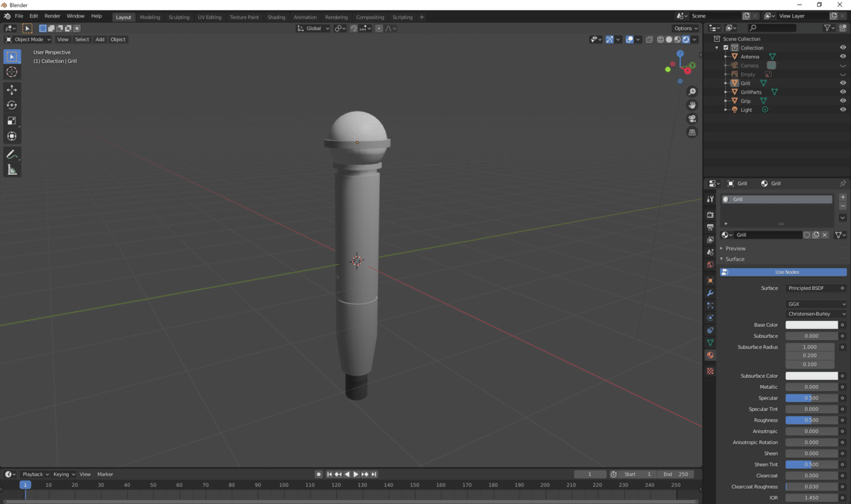Open the World properties tab
851x504 pixels.
point(710,265)
